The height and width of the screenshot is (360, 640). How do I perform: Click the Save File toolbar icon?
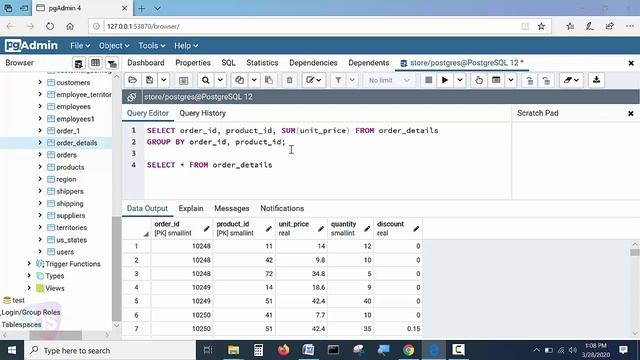pos(149,80)
